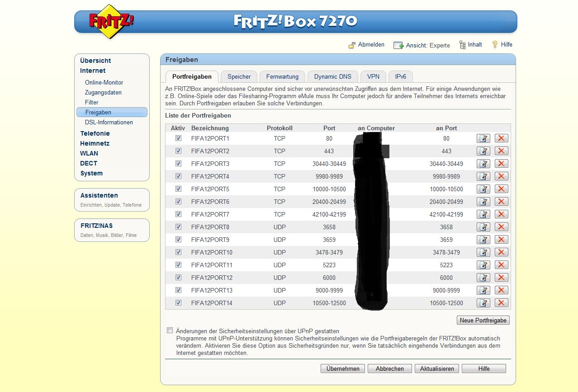Viewport: 578px width, 392px height.
Task: Delete the FIFA12PORT6 entry
Action: pyautogui.click(x=502, y=202)
